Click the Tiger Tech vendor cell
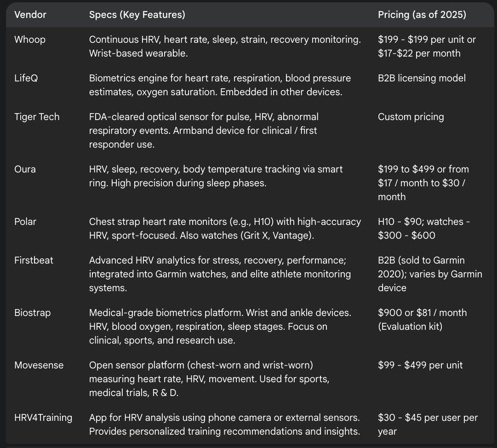The image size is (497, 448). 37,117
